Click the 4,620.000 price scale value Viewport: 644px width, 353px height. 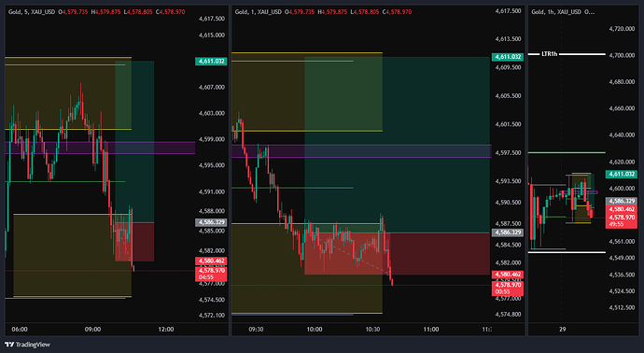tap(622, 162)
